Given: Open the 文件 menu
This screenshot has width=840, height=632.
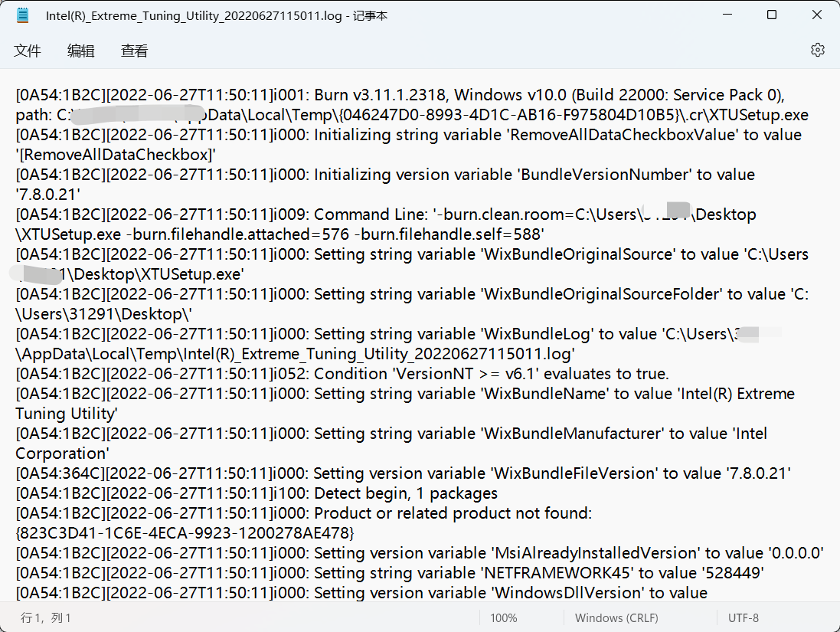Looking at the screenshot, I should (28, 51).
